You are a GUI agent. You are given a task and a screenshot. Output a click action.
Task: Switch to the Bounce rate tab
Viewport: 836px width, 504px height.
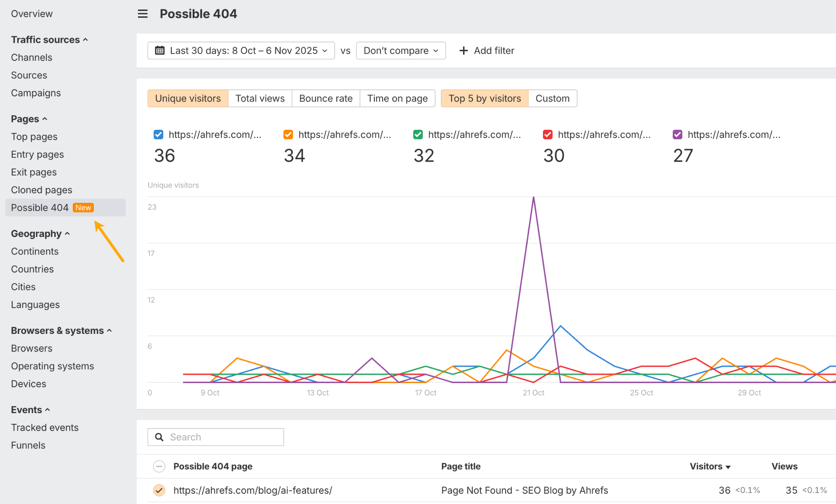(x=325, y=98)
